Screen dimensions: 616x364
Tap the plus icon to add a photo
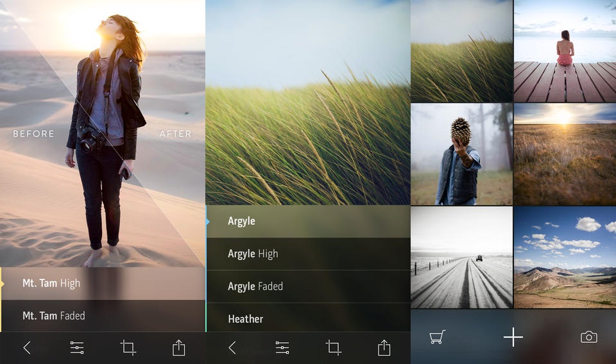pos(513,337)
